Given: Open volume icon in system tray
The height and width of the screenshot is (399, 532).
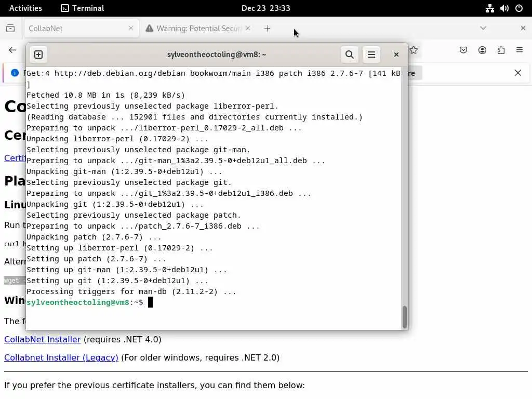Looking at the screenshot, I should 504,8.
